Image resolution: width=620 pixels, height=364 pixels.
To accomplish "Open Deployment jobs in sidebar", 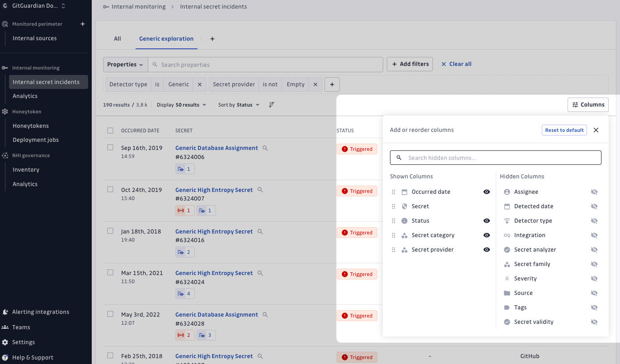I will pyautogui.click(x=36, y=140).
